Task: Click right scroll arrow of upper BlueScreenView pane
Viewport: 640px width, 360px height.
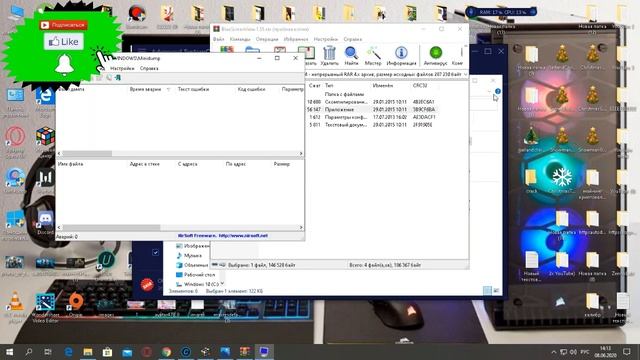Action: pyautogui.click(x=301, y=153)
